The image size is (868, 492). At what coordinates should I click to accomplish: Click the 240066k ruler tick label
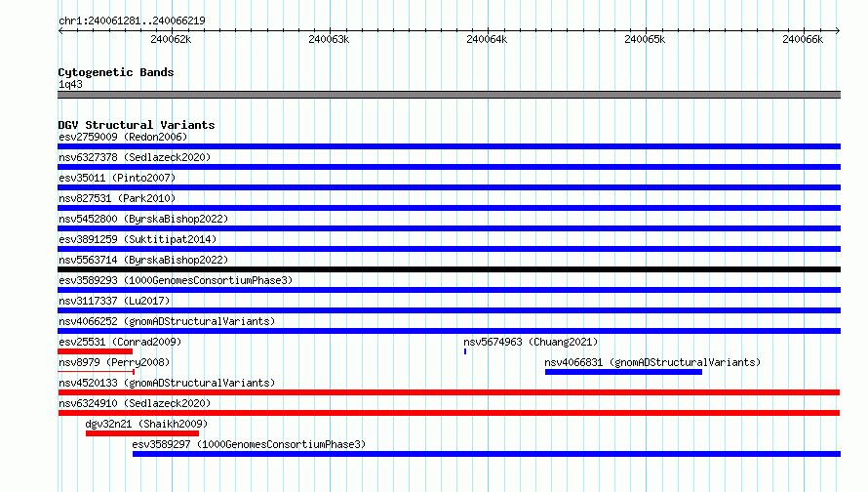click(803, 39)
